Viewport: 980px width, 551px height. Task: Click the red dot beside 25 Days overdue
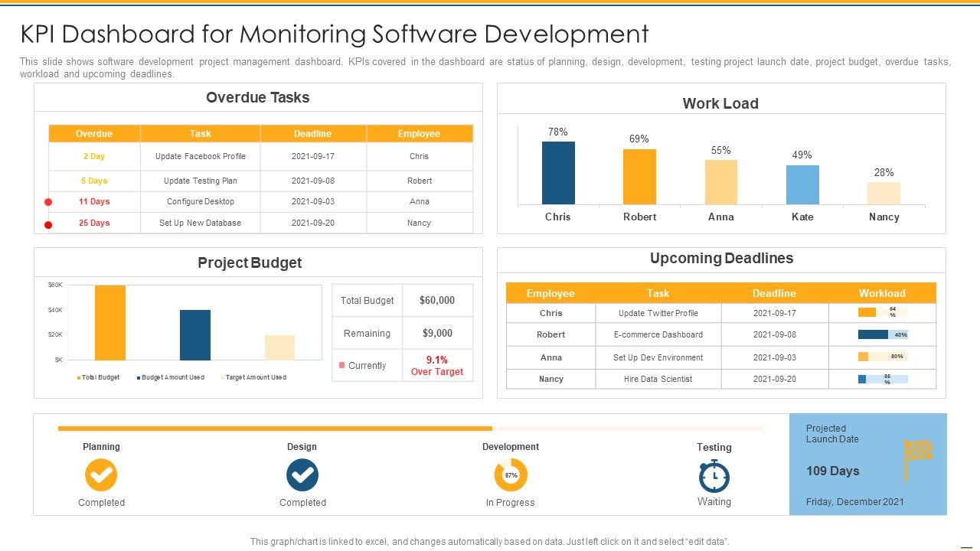point(47,223)
